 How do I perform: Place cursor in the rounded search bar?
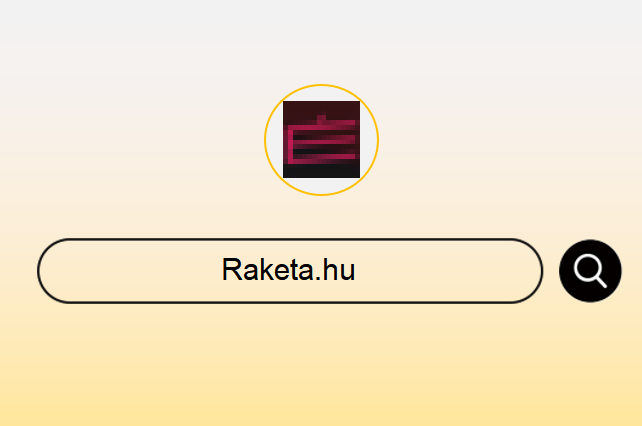290,271
